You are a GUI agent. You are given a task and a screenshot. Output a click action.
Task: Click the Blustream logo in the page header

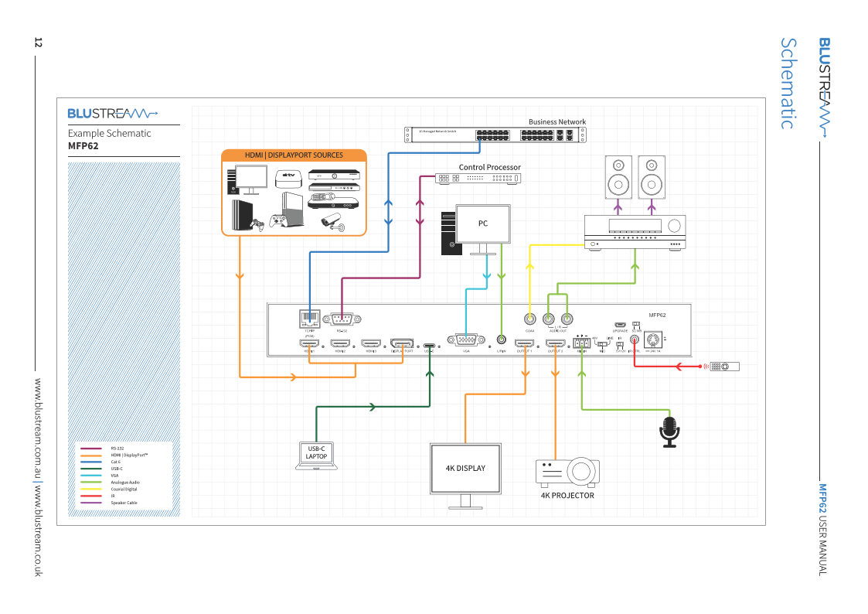pos(824,87)
